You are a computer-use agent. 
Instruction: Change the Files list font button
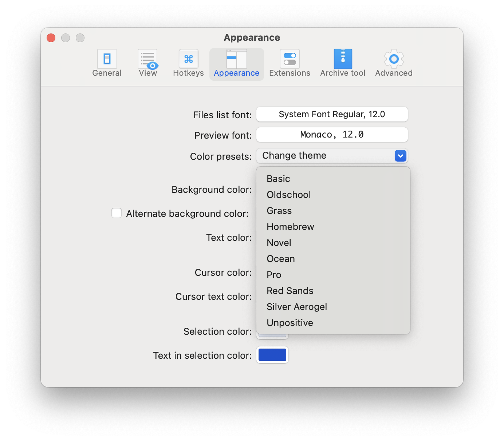click(x=332, y=114)
